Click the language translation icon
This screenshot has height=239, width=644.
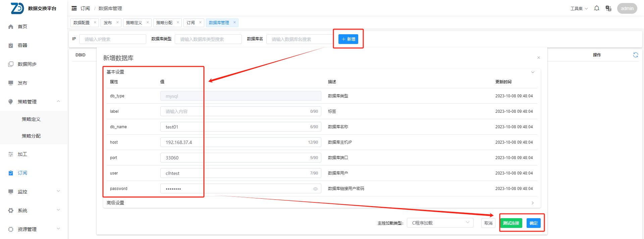608,8
